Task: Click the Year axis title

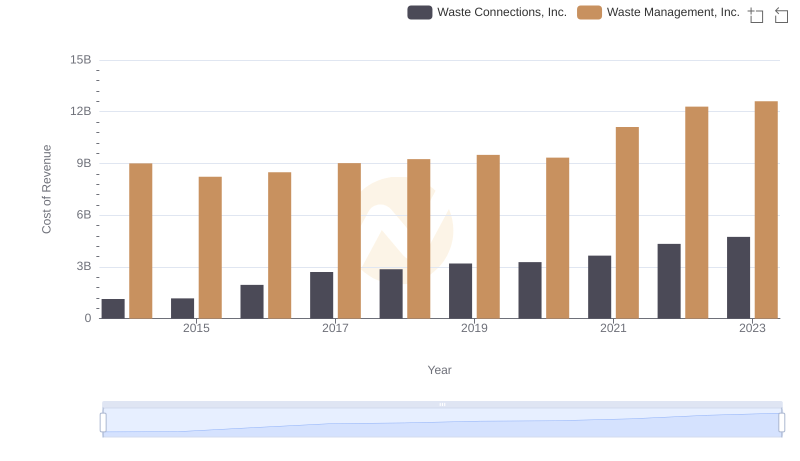Action: tap(439, 370)
